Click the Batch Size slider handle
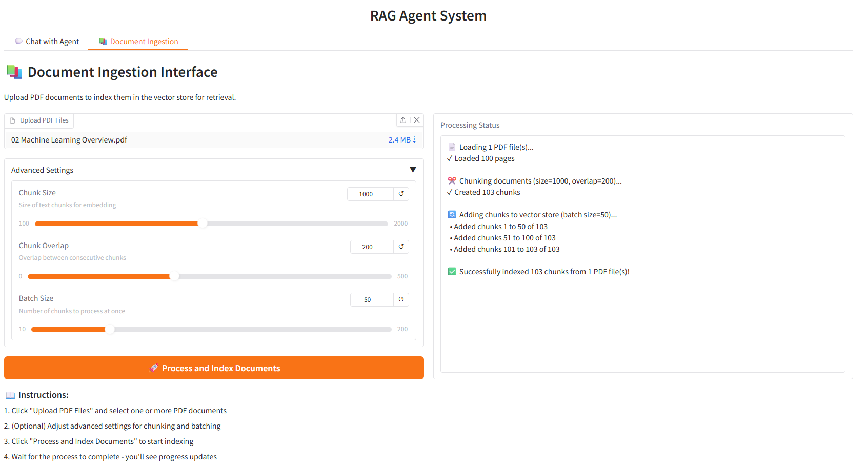868x465 pixels. 110,329
